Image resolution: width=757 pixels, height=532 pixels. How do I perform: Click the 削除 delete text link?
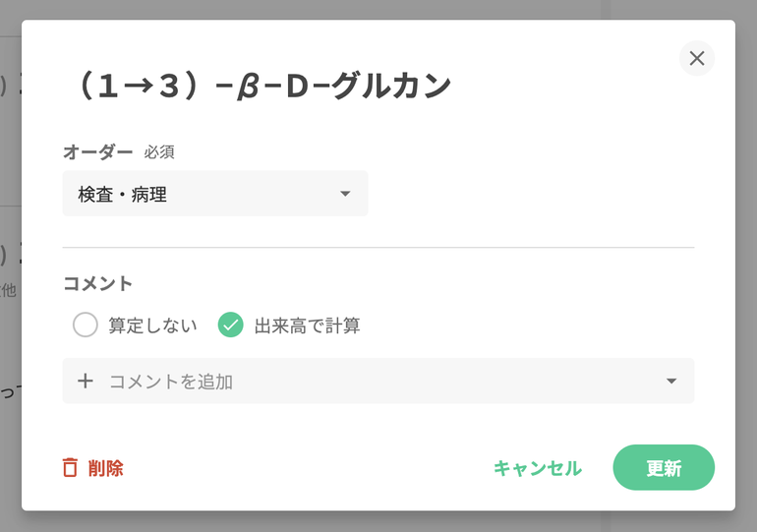106,468
